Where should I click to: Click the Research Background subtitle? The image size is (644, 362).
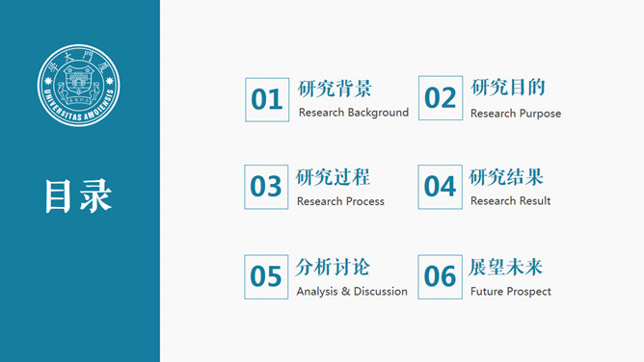(x=354, y=113)
